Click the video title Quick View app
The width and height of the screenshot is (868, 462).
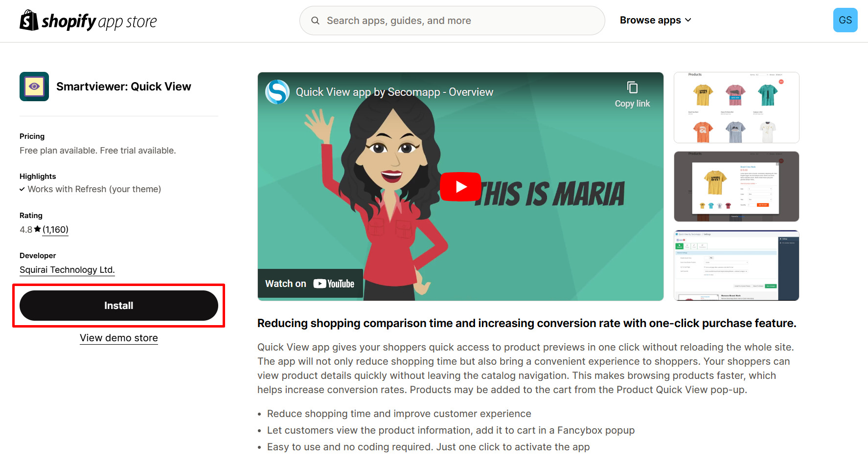coord(394,92)
